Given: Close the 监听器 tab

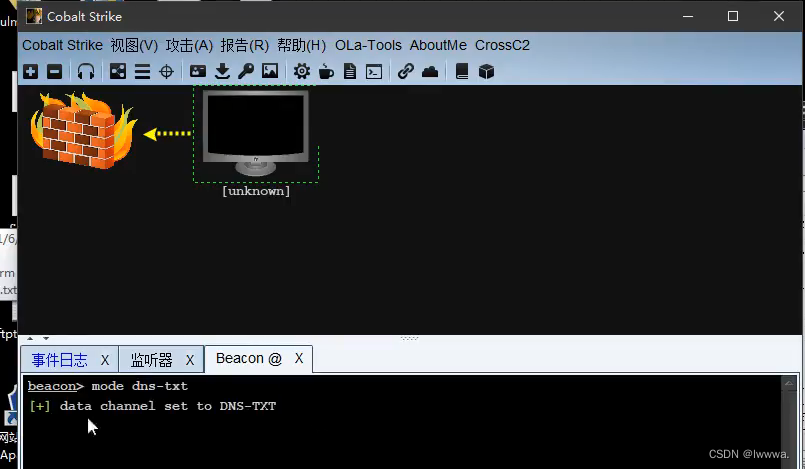Looking at the screenshot, I should pyautogui.click(x=190, y=360).
